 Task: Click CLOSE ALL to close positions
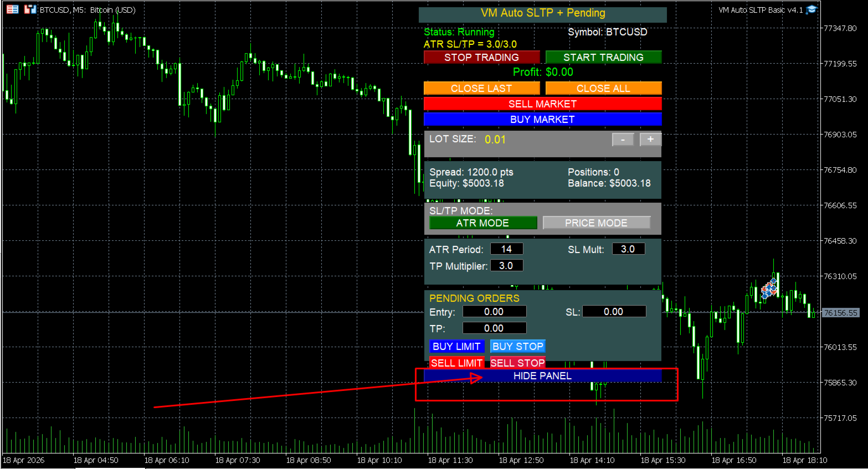[604, 88]
